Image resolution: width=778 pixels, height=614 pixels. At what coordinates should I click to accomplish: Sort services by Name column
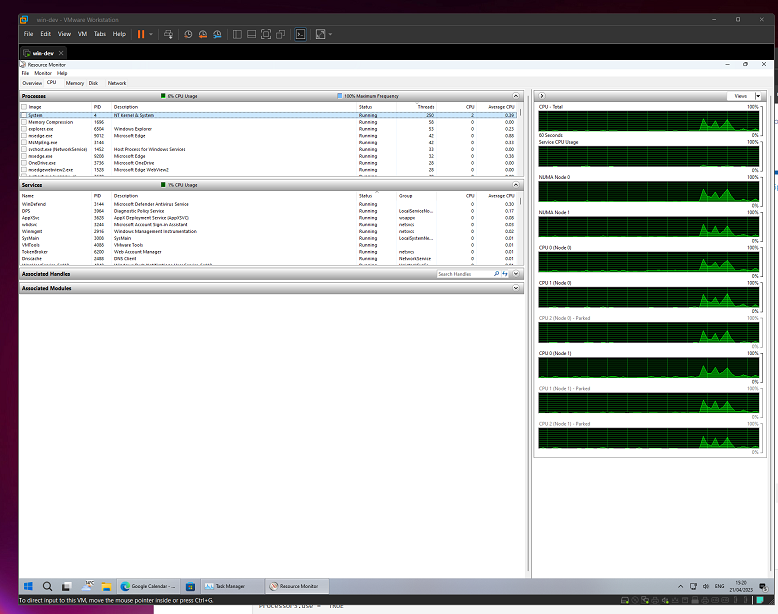click(56, 196)
